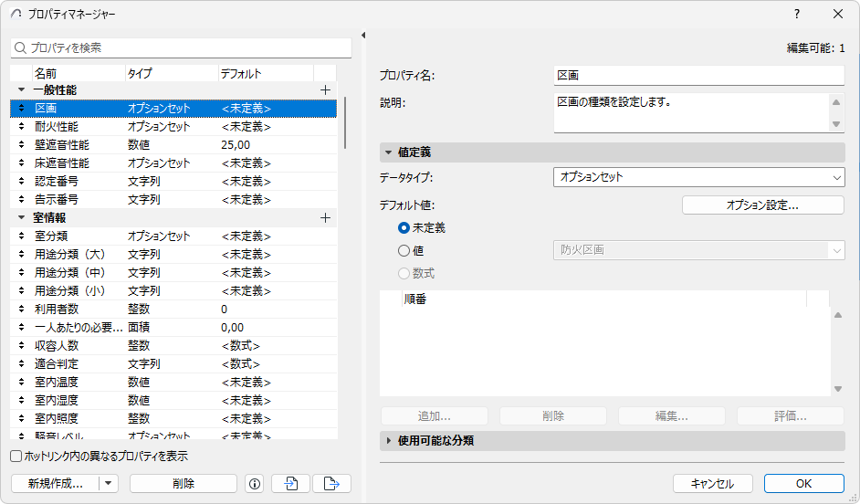Click the 名前 column header

[x=79, y=73]
